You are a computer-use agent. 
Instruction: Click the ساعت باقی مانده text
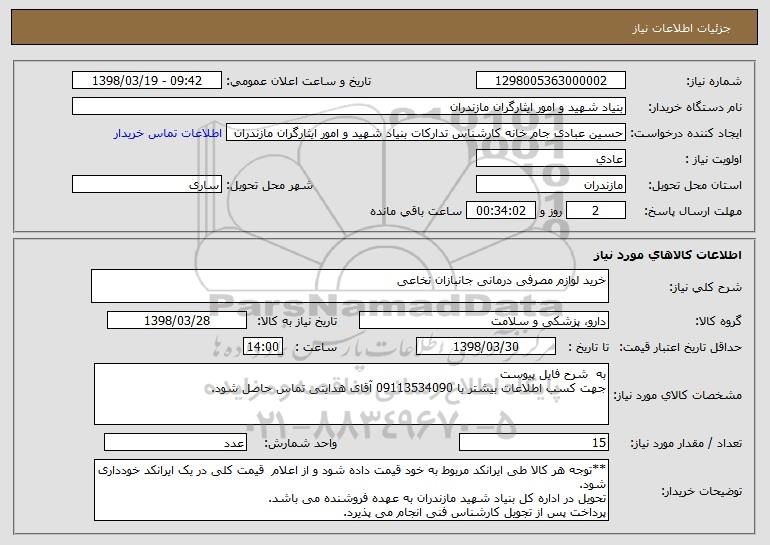click(416, 211)
